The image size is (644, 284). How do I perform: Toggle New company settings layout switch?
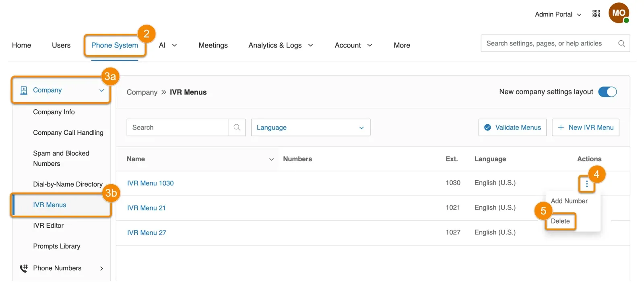(607, 92)
